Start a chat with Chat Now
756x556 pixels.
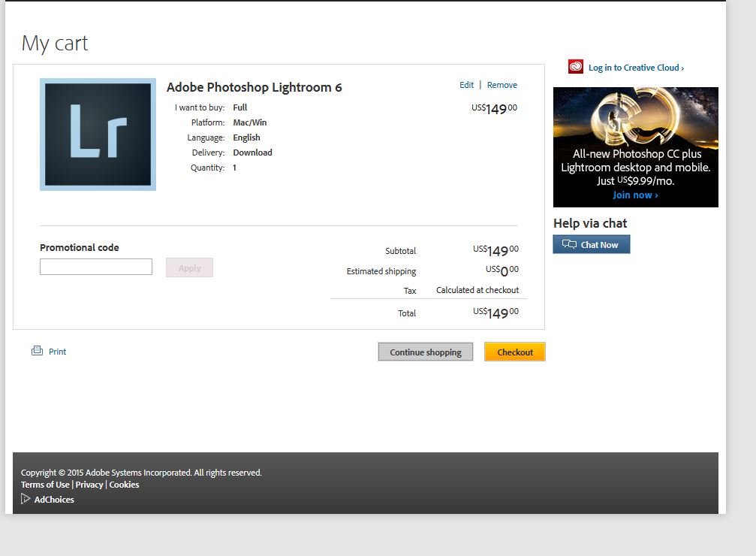coord(592,244)
